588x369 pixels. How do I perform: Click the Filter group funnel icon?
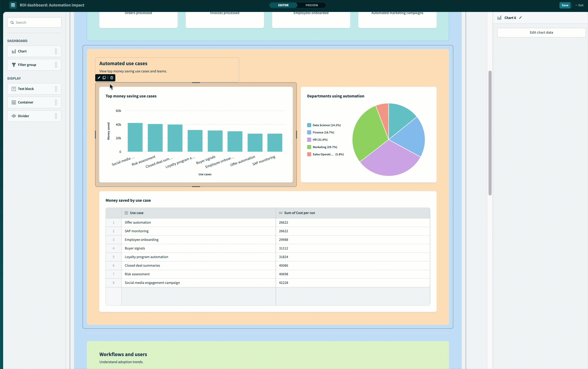point(14,65)
